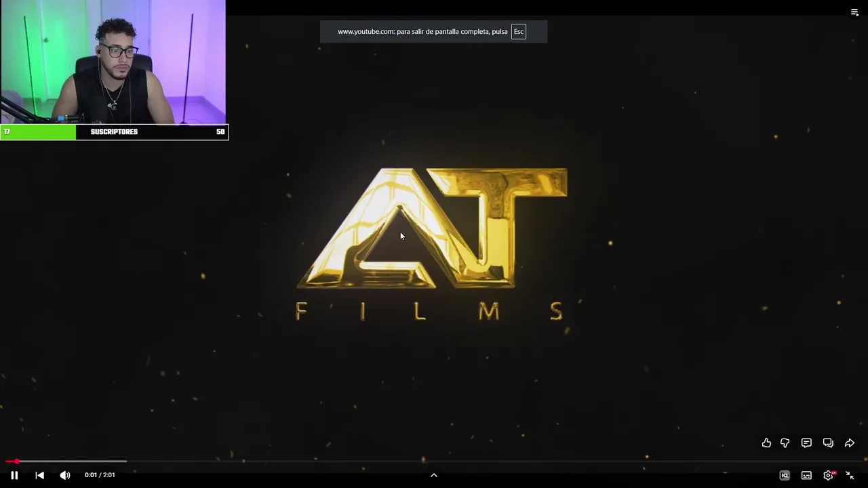Like the video with thumbs up
The image size is (868, 488).
[766, 443]
